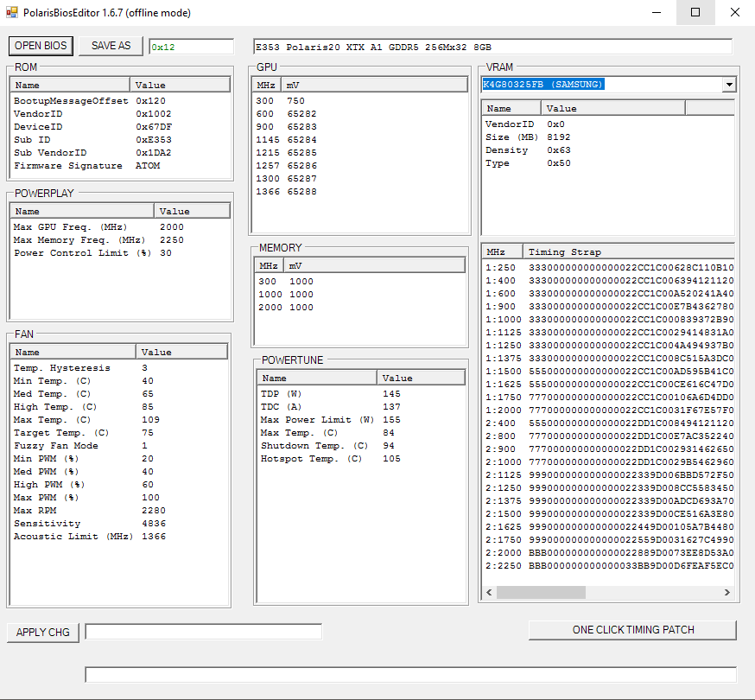Select GPU 1366 MHz 65288 row
This screenshot has width=755, height=700.
point(359,192)
